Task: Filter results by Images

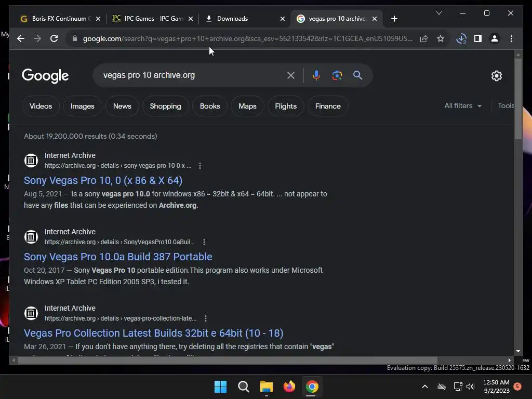Action: pyautogui.click(x=82, y=106)
